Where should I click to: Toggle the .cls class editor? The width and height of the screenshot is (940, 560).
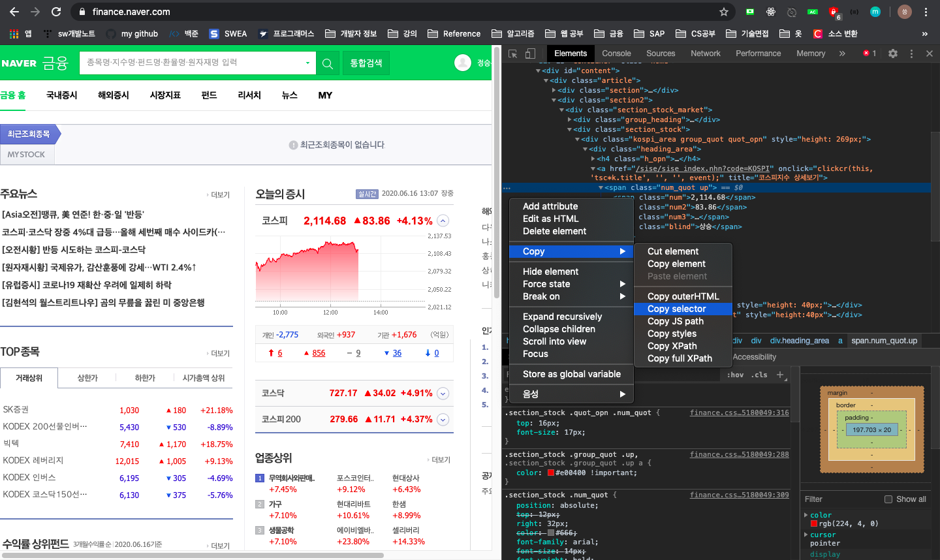759,375
